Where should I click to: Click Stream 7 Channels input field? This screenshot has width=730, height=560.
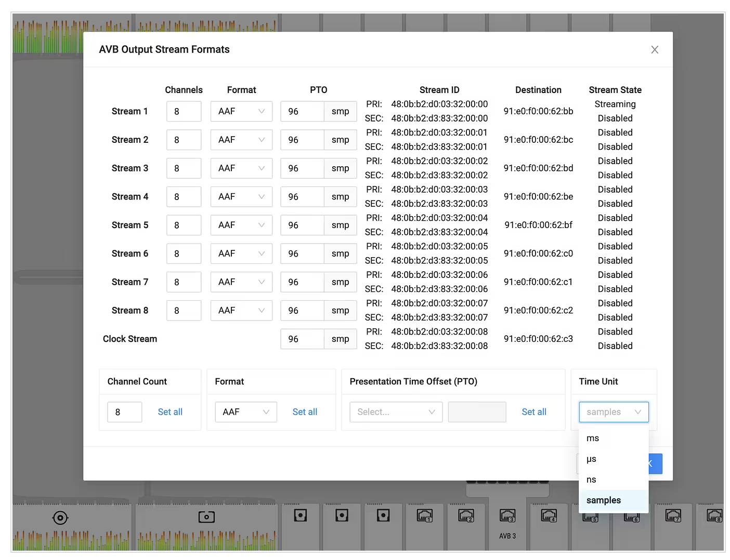pyautogui.click(x=184, y=282)
